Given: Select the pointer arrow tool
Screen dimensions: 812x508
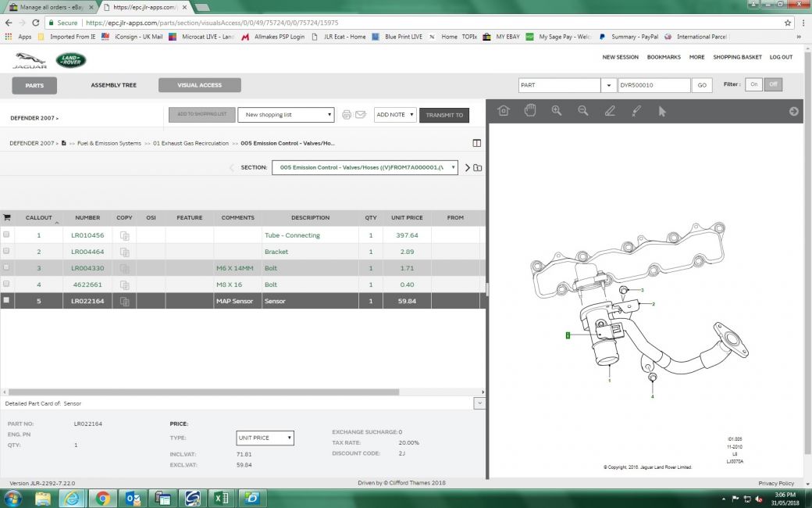Looking at the screenshot, I should (x=662, y=111).
